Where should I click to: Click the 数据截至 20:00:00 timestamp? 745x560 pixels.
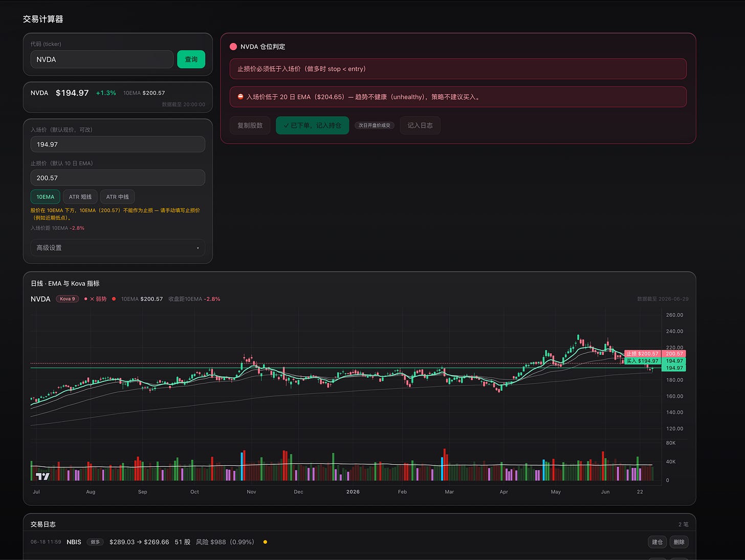click(x=184, y=104)
